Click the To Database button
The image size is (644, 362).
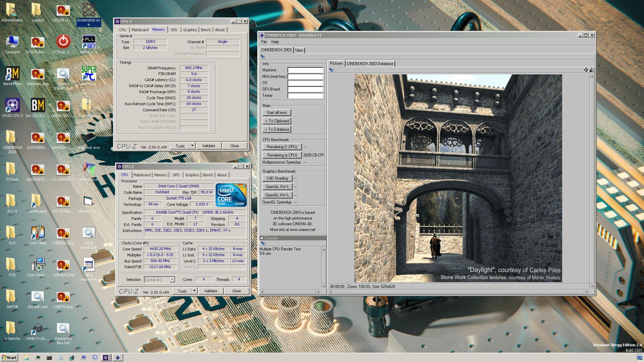[277, 129]
